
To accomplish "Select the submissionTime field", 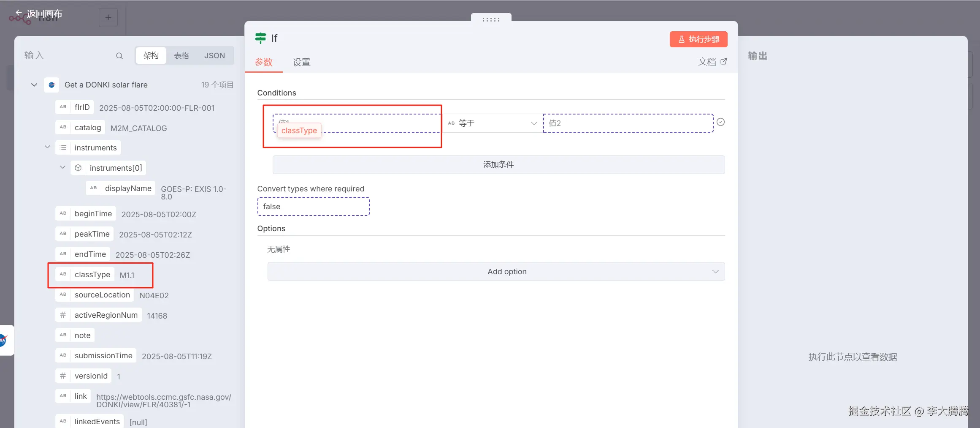I will [96, 356].
